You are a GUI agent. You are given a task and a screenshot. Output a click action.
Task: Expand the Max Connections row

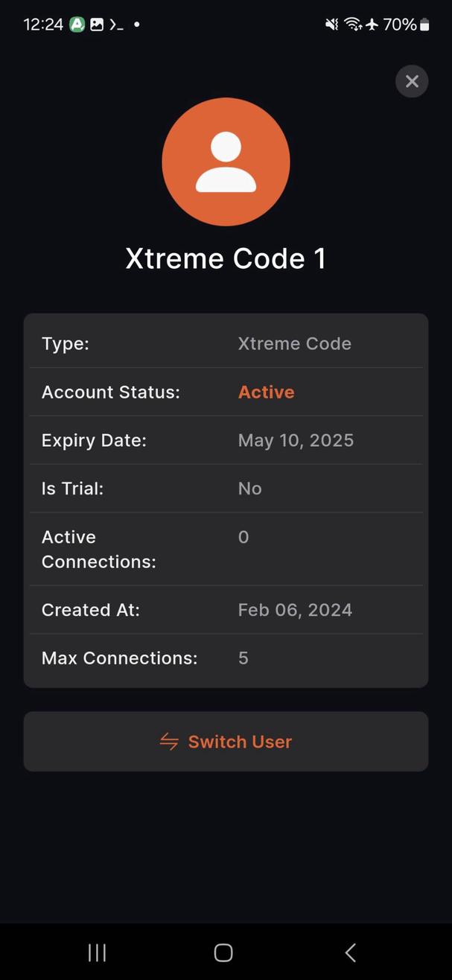[226, 658]
